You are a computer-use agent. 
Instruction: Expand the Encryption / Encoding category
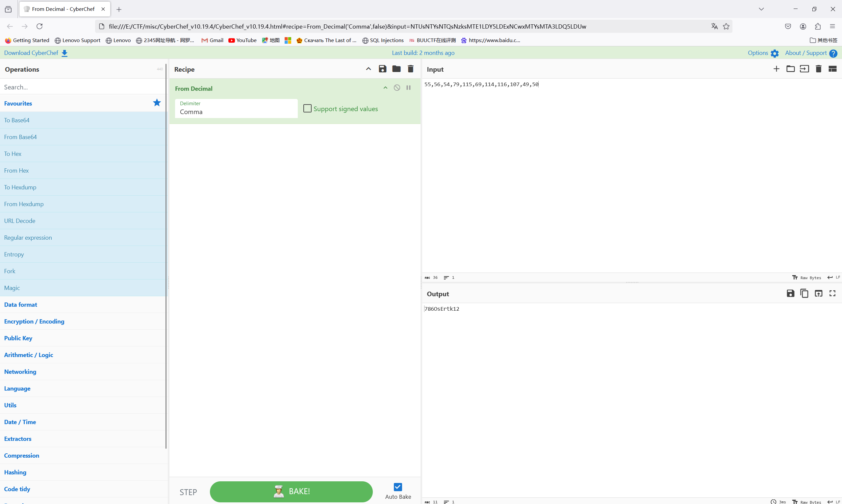(x=34, y=321)
